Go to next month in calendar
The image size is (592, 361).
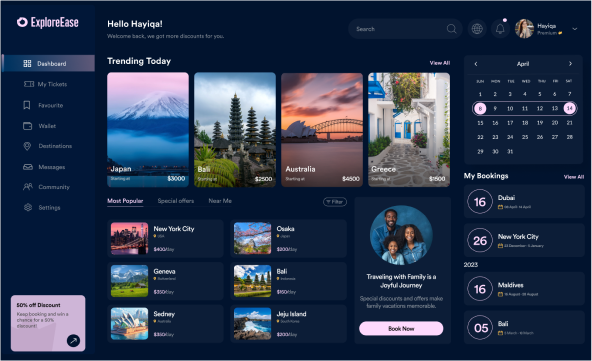coord(570,64)
